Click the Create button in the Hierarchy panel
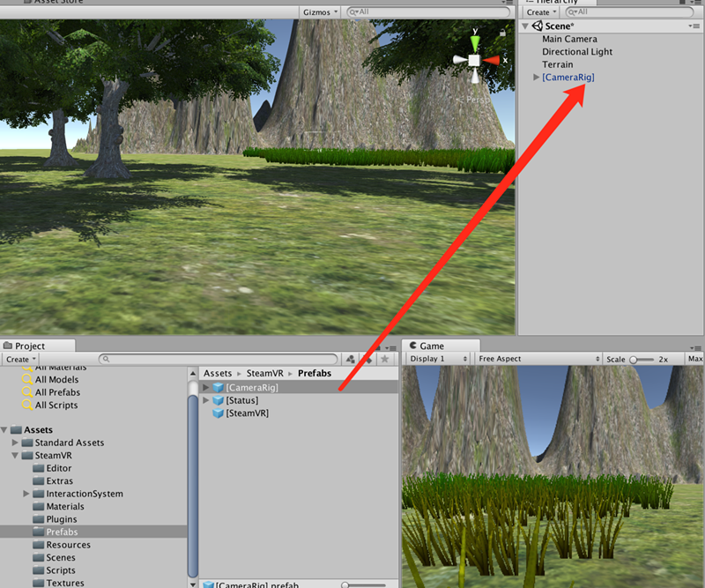This screenshot has height=588, width=705. [541, 12]
